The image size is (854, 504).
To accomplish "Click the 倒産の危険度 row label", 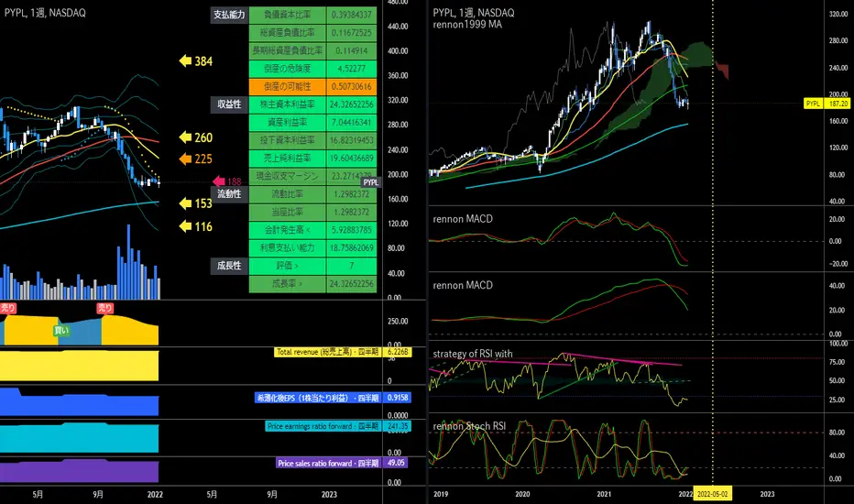I will coord(288,69).
